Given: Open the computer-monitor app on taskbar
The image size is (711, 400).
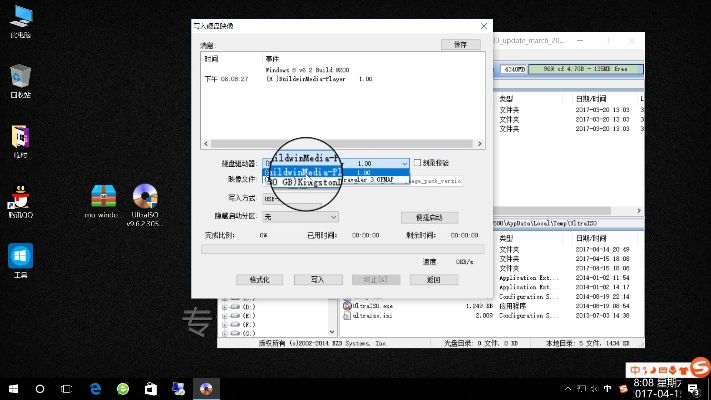Looking at the screenshot, I should click(x=178, y=389).
